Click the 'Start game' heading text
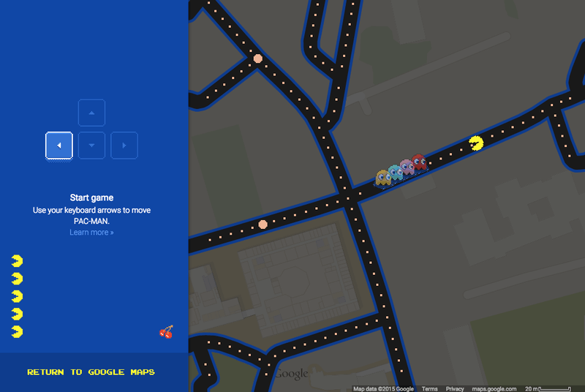This screenshot has height=392, width=585. [x=91, y=197]
